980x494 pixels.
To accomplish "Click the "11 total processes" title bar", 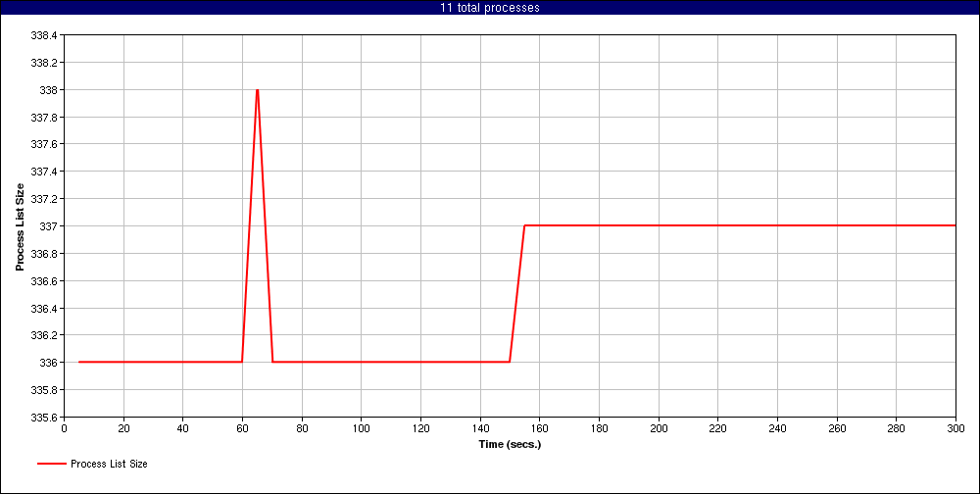I will tap(490, 8).
